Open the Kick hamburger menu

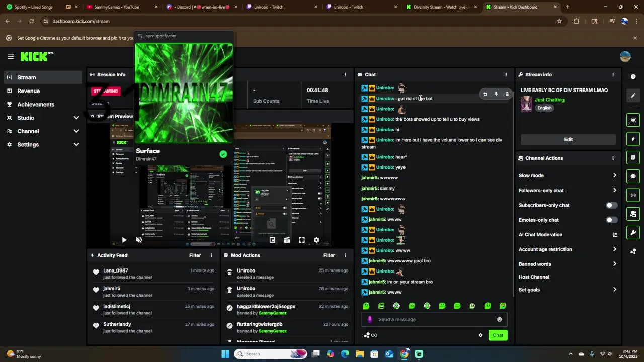click(11, 57)
